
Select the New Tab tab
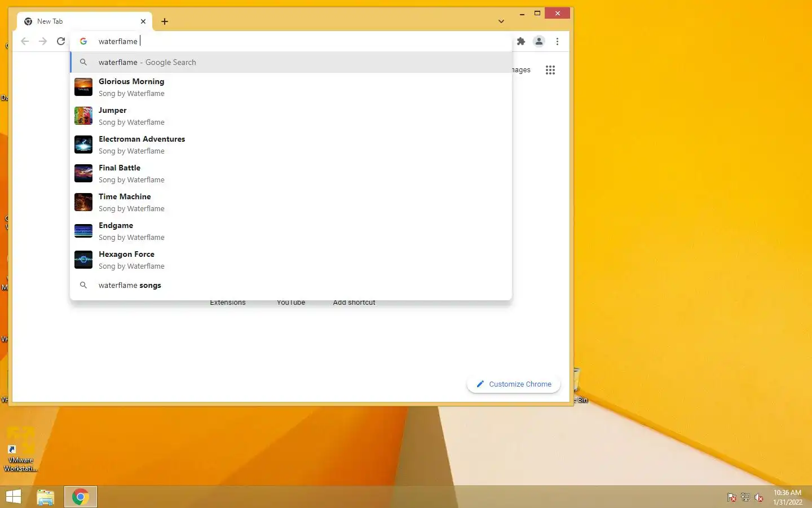(x=85, y=21)
